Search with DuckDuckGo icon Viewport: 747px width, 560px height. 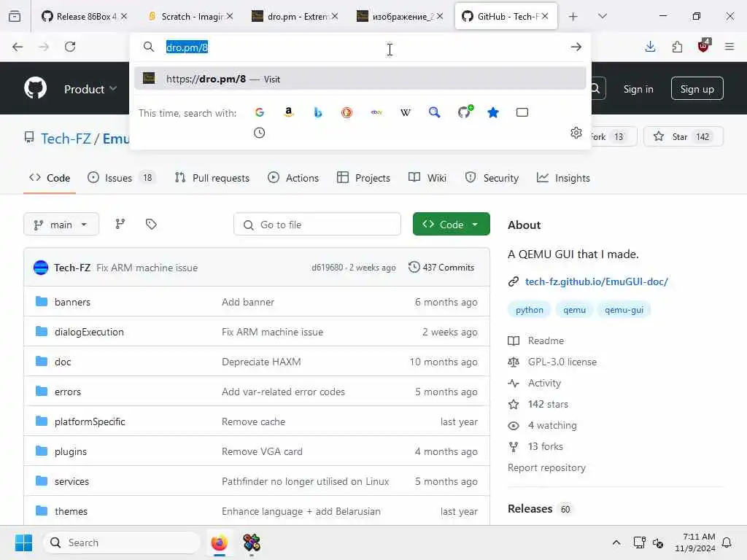coord(347,112)
